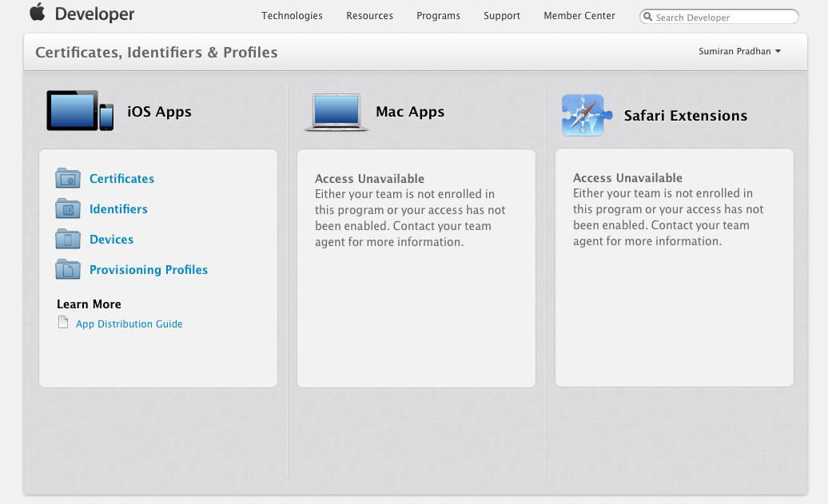Open the Resources menu

[369, 16]
